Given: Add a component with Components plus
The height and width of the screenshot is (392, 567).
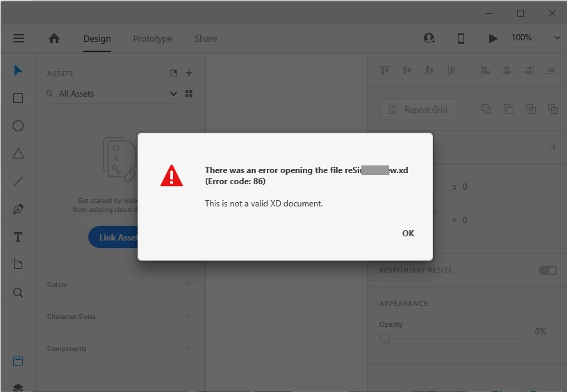Looking at the screenshot, I should [188, 348].
